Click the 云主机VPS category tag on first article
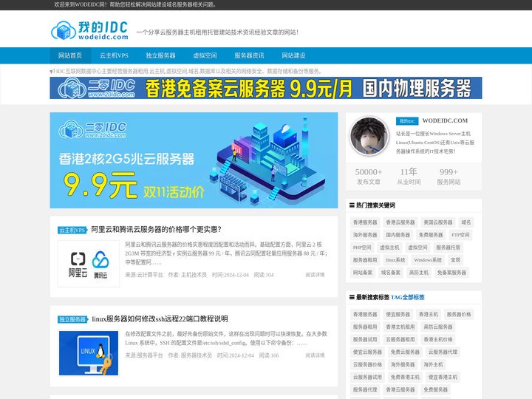The image size is (532, 399). click(x=72, y=230)
